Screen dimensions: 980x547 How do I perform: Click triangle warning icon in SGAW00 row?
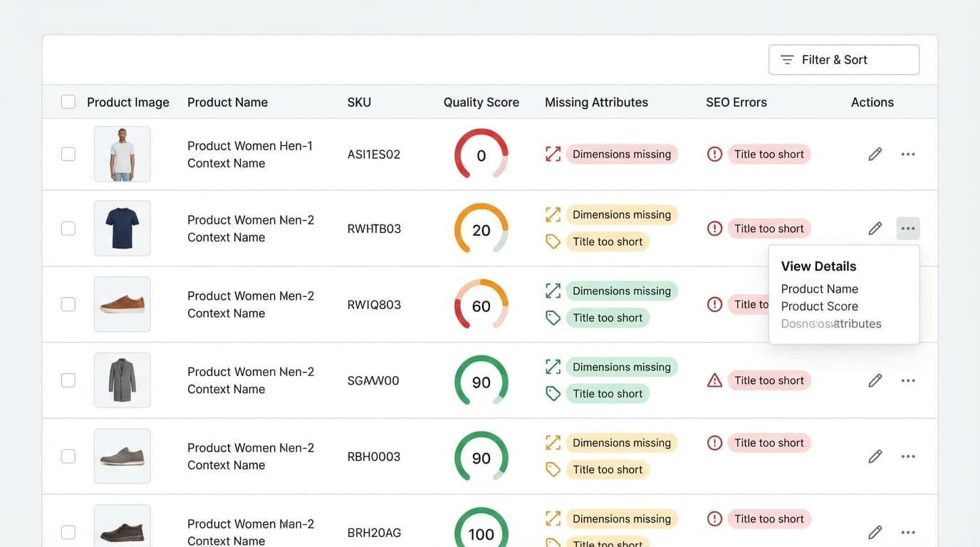[714, 380]
